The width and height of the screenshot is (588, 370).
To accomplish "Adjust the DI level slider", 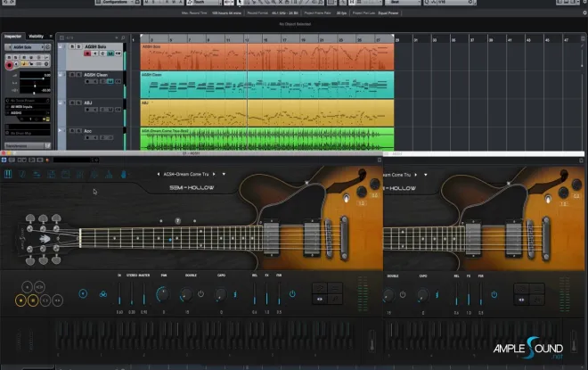I will 119,294.
